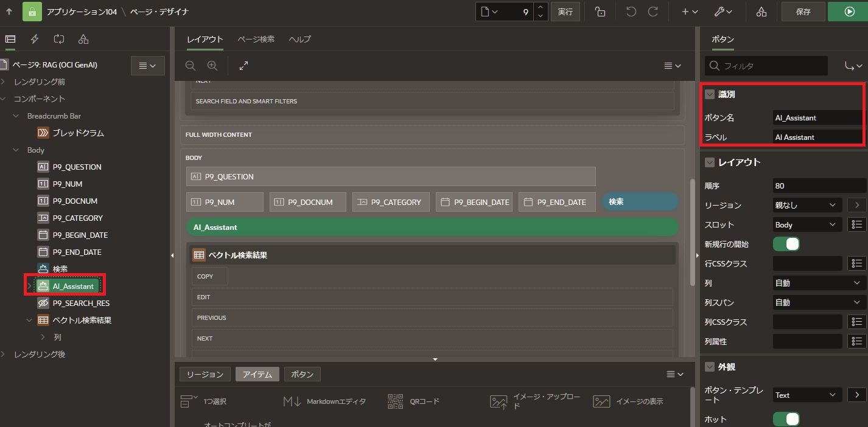868x427 pixels.
Task: Open the Create plus menu
Action: 689,12
